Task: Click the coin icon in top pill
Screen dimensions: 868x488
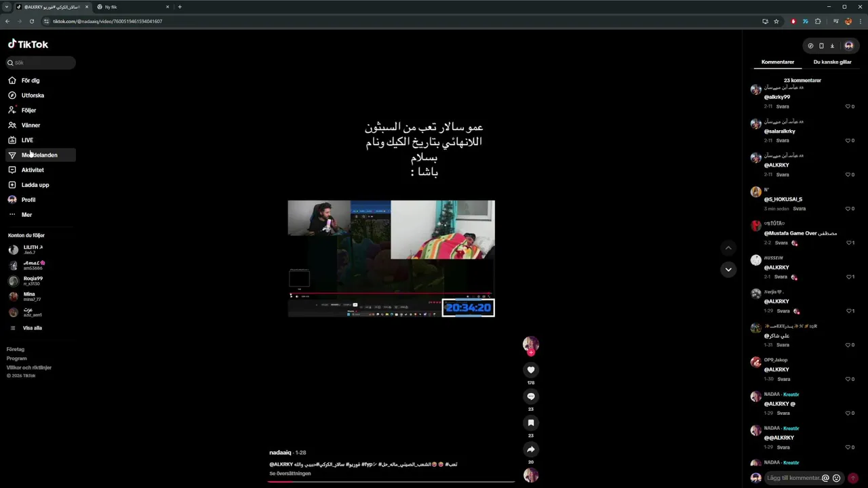Action: [x=810, y=46]
